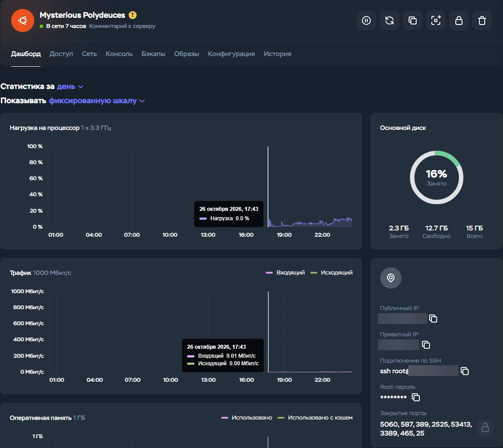Unlock closed ports with the lock button
Viewport: 503px width, 448px height.
click(485, 428)
